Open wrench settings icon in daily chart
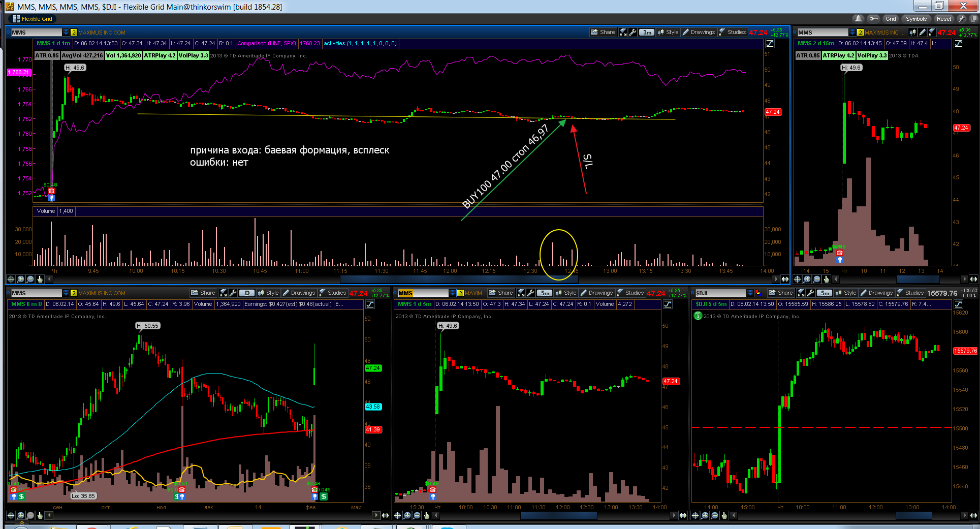980x529 pixels. pos(233,293)
